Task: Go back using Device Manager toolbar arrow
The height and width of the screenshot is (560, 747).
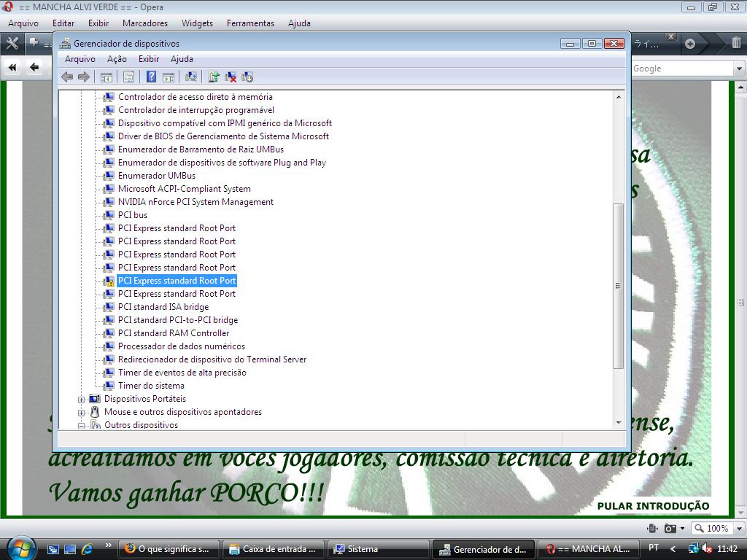Action: pos(67,77)
